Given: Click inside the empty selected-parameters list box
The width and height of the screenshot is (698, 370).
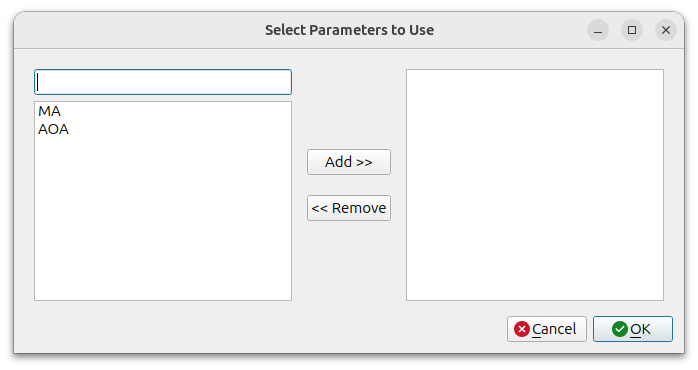Looking at the screenshot, I should pyautogui.click(x=535, y=185).
